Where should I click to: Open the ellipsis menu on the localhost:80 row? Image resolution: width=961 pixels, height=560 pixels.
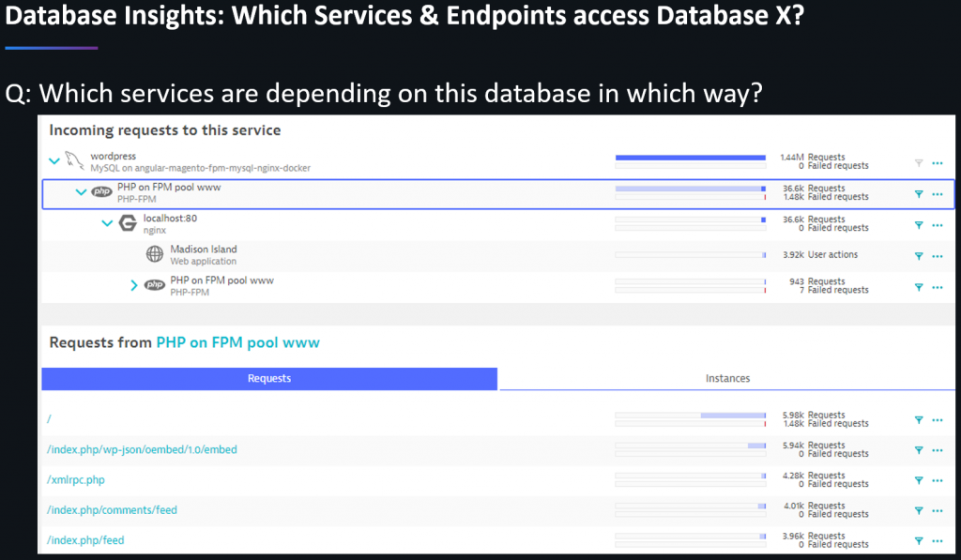click(938, 225)
